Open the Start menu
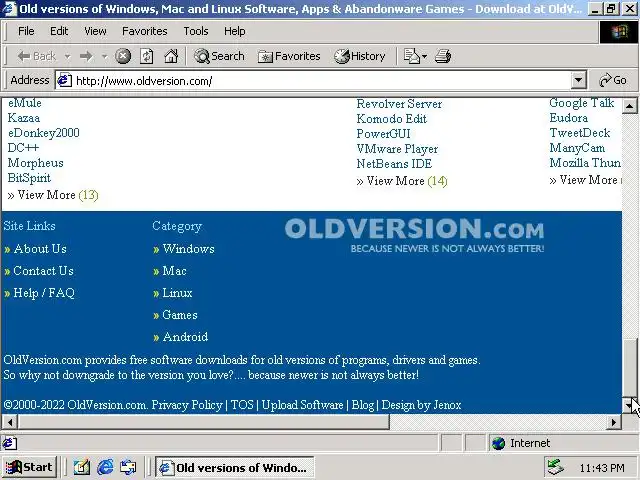Viewport: 640px width, 480px height. (x=29, y=467)
